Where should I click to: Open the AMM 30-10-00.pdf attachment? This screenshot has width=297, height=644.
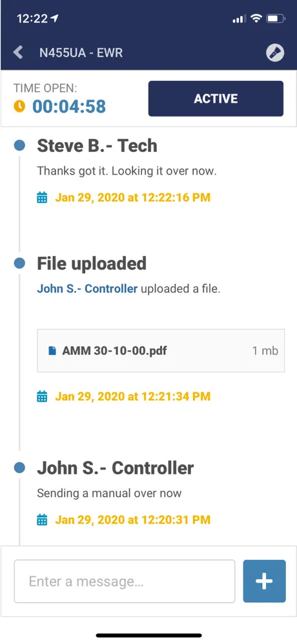(161, 350)
